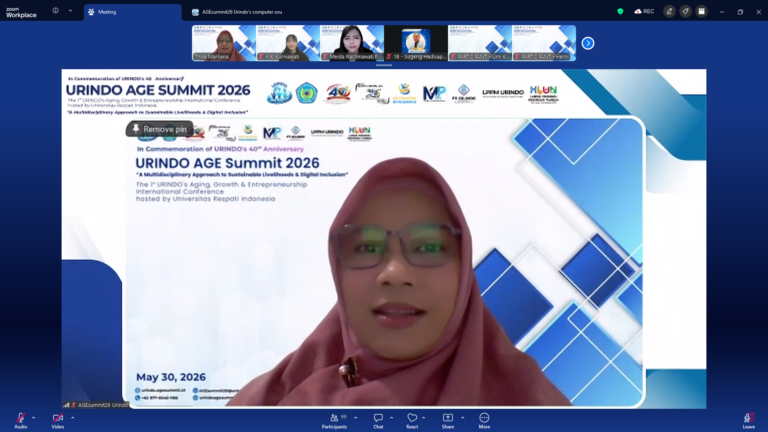Open the annotate pen icon in title bar
This screenshot has width=768, height=432.
pos(670,11)
